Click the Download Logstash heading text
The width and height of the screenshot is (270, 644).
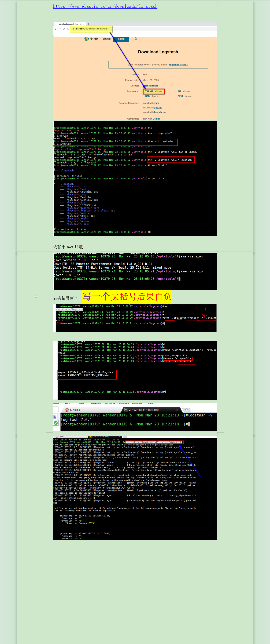(x=158, y=52)
